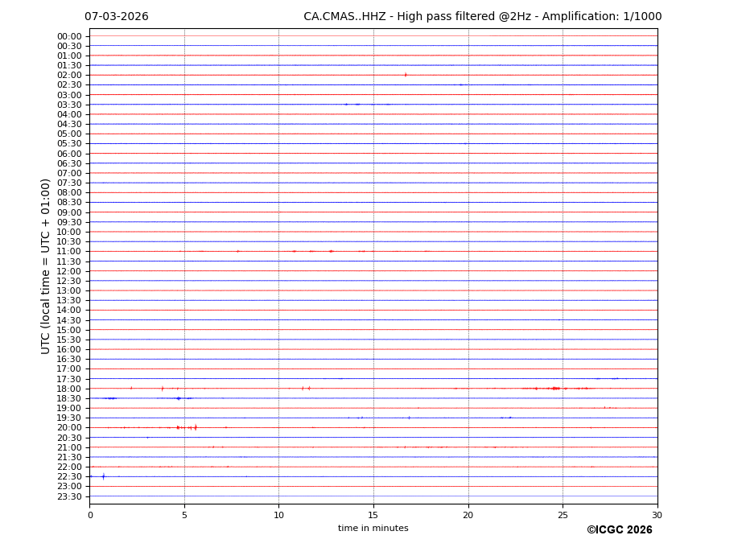Click the red burst near minute 25 at 18:00
746x560 pixels.
coord(554,389)
